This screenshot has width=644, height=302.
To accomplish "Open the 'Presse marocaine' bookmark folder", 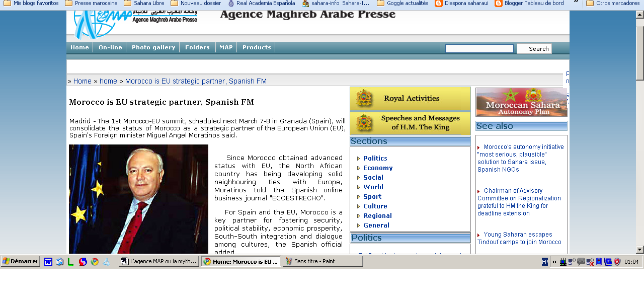I will click(91, 3).
